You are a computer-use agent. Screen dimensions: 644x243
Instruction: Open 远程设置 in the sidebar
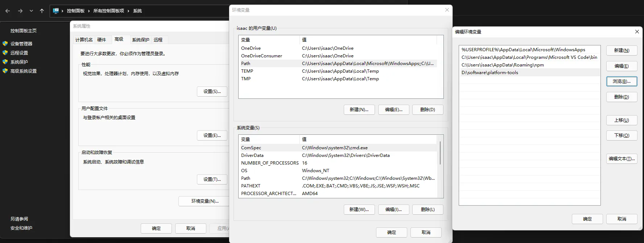19,53
